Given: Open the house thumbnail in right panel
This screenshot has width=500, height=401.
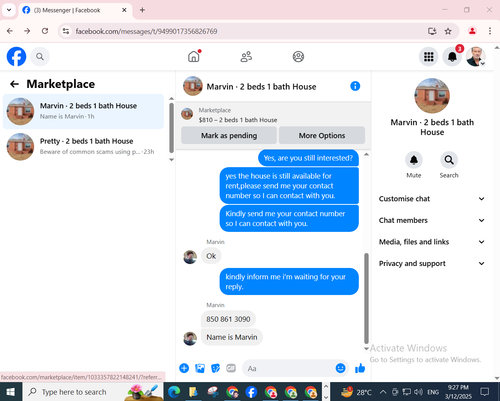Looking at the screenshot, I should [432, 96].
